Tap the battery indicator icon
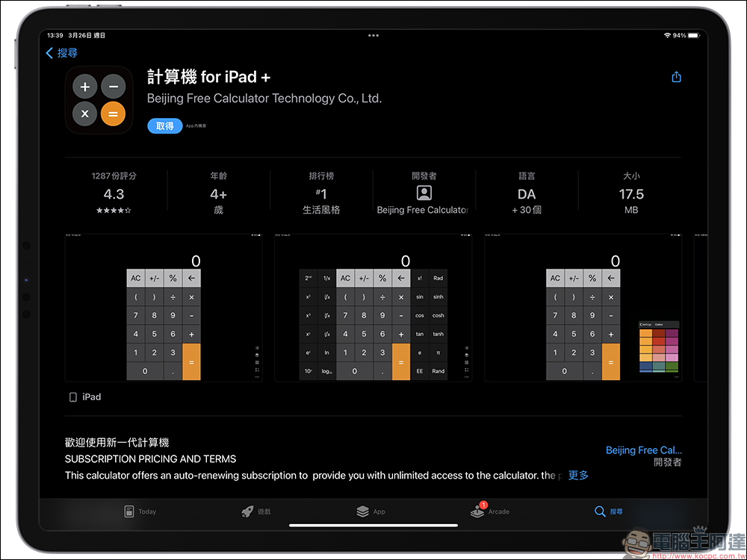This screenshot has width=747, height=560. point(694,35)
